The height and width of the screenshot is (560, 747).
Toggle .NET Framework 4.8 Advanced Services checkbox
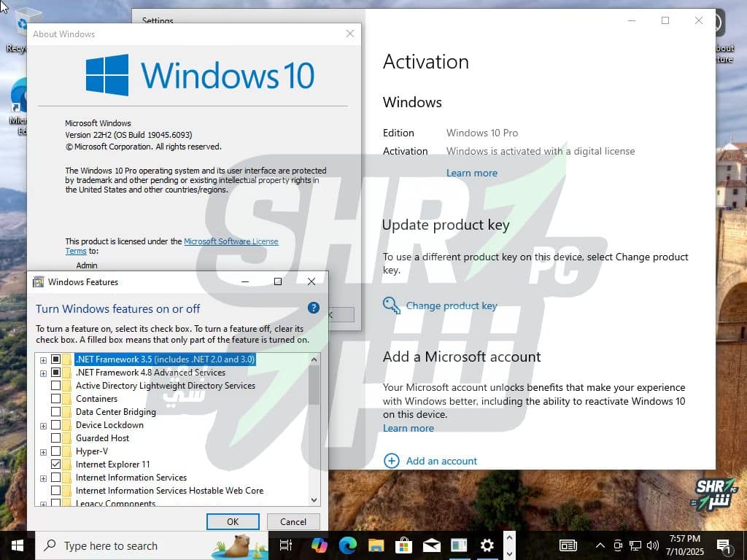pos(55,373)
